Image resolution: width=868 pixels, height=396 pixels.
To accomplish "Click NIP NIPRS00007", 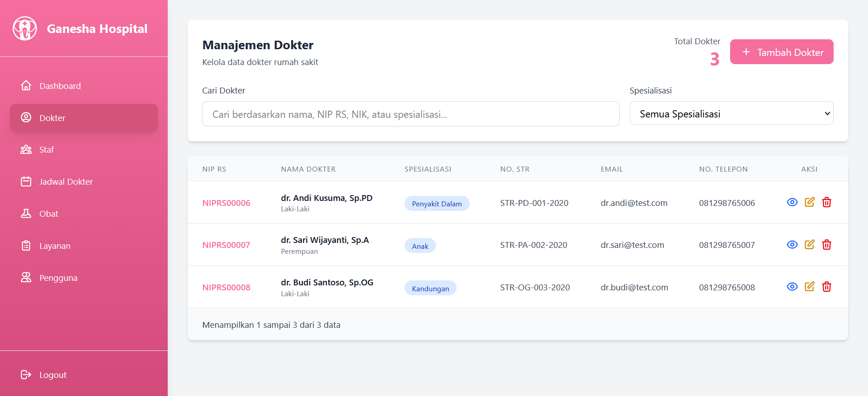I will 226,245.
